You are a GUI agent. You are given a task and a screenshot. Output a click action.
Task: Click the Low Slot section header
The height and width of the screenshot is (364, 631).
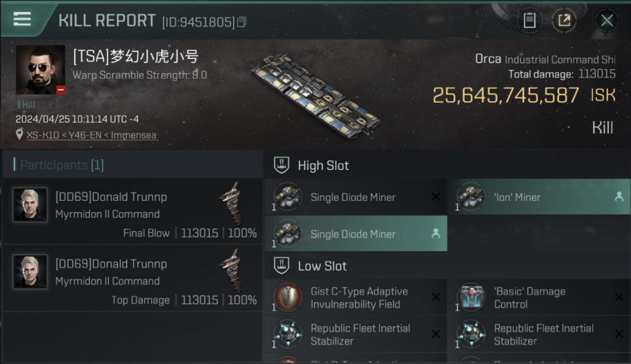pyautogui.click(x=322, y=266)
